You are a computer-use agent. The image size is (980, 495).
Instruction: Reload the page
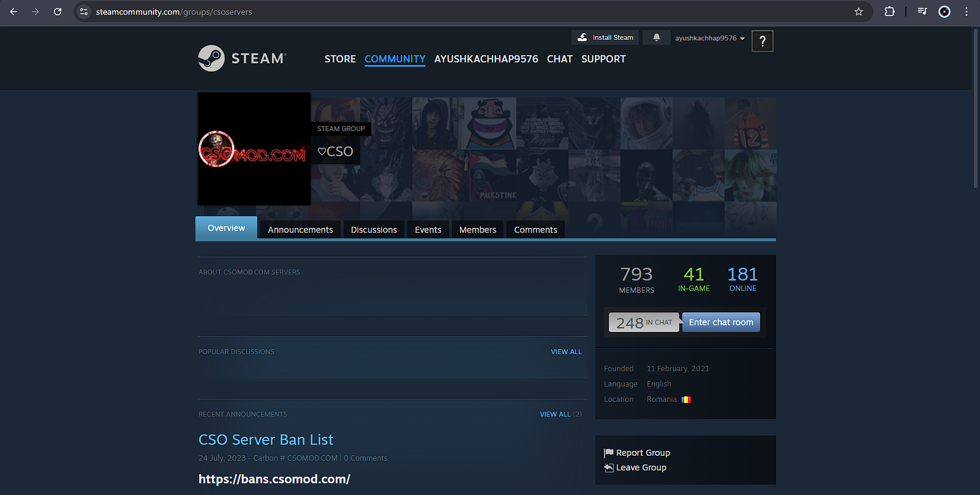click(x=58, y=12)
